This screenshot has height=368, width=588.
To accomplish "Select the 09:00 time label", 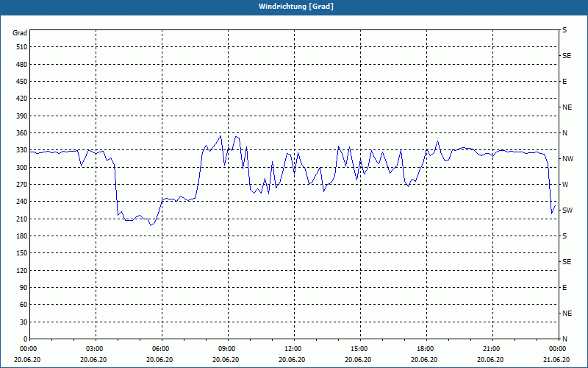I will (x=227, y=348).
